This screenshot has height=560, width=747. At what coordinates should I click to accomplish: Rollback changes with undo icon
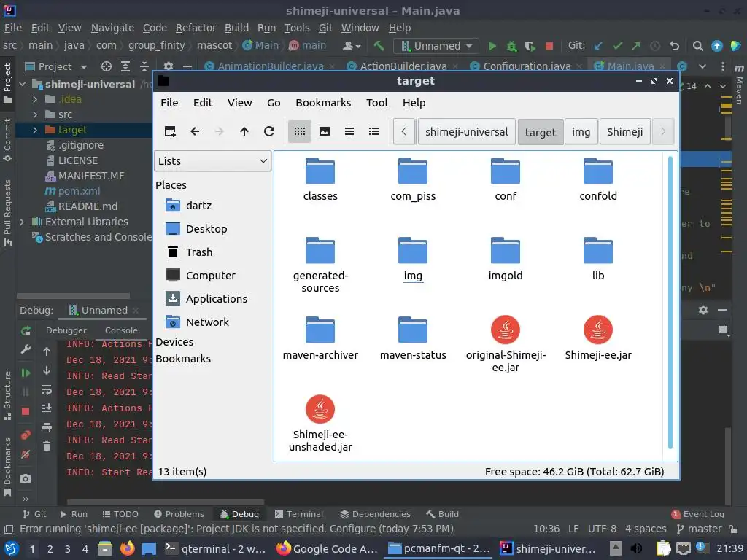(674, 46)
